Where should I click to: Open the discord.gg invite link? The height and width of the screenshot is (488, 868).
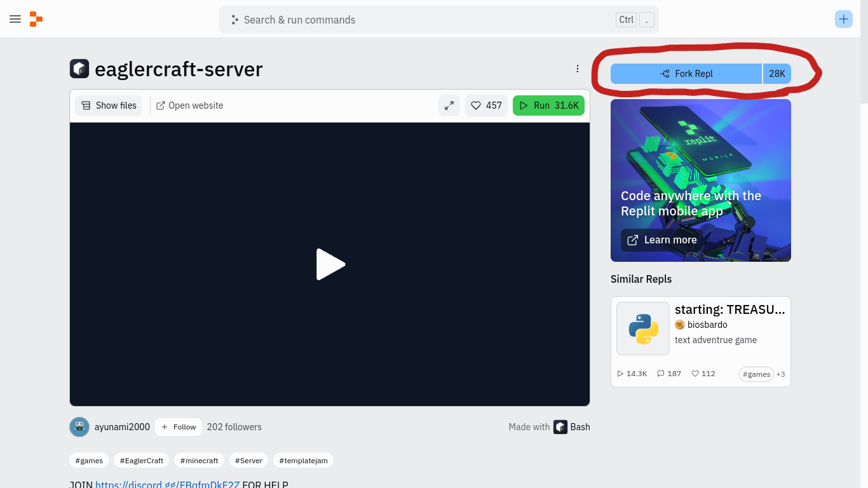click(x=168, y=484)
